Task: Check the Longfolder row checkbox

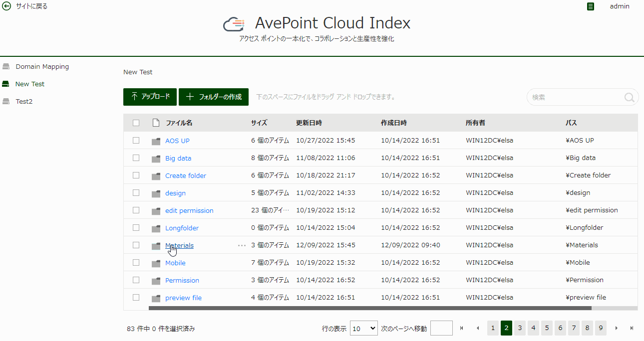Action: click(136, 227)
